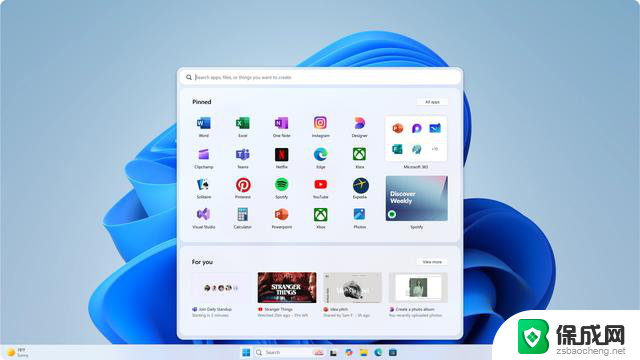Open Whiteboard inside the Microsoft 365 folder
Image resolution: width=640 pixels, height=360 pixels.
435,128
